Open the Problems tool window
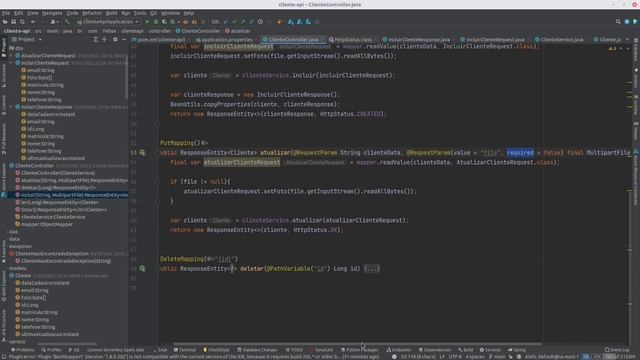The width and height of the screenshot is (640, 360). pos(23,350)
